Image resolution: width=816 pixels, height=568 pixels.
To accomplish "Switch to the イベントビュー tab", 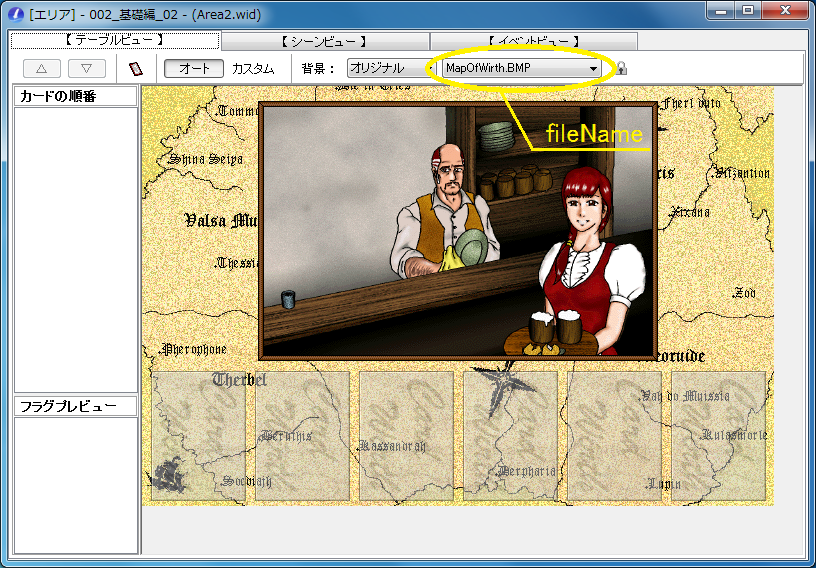I will (x=534, y=41).
